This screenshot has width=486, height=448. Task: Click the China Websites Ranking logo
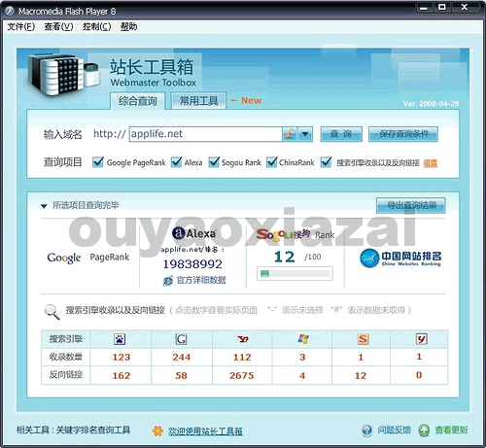point(400,258)
